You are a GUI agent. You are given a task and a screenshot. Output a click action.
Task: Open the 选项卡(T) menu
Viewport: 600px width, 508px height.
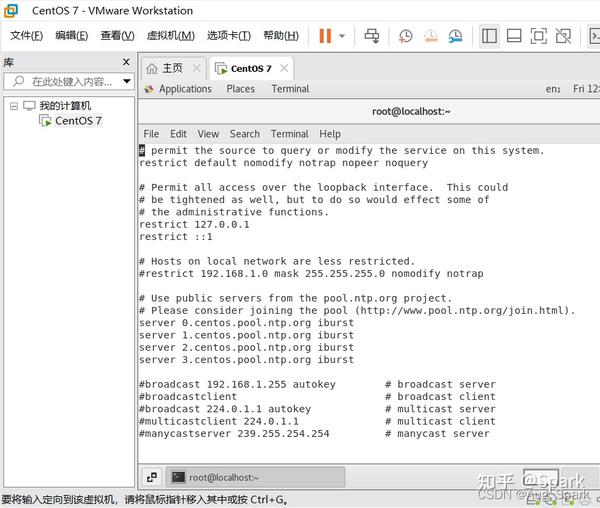pyautogui.click(x=229, y=36)
